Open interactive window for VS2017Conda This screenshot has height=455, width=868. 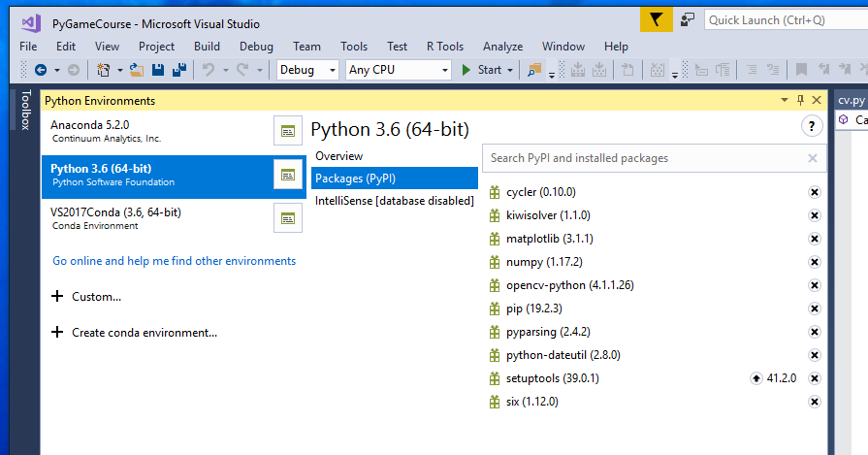[288, 218]
